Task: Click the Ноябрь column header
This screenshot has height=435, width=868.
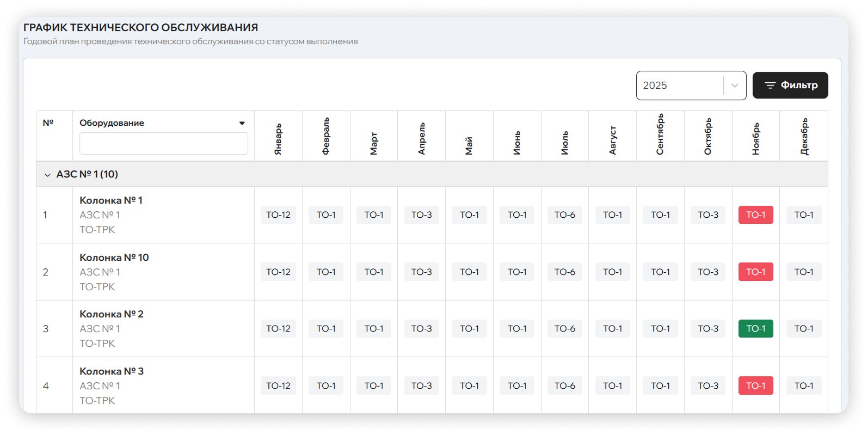Action: click(755, 139)
